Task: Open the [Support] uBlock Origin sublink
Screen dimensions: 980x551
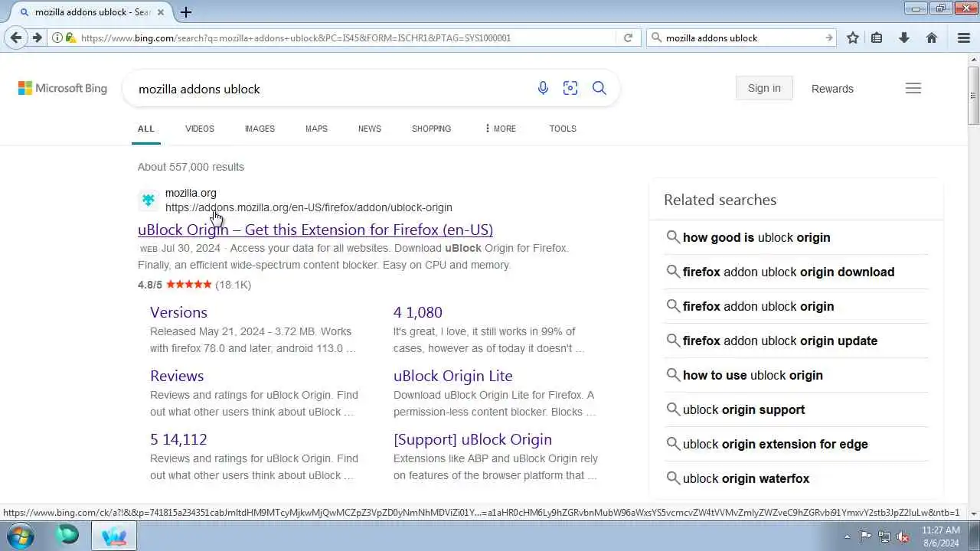Action: click(472, 439)
